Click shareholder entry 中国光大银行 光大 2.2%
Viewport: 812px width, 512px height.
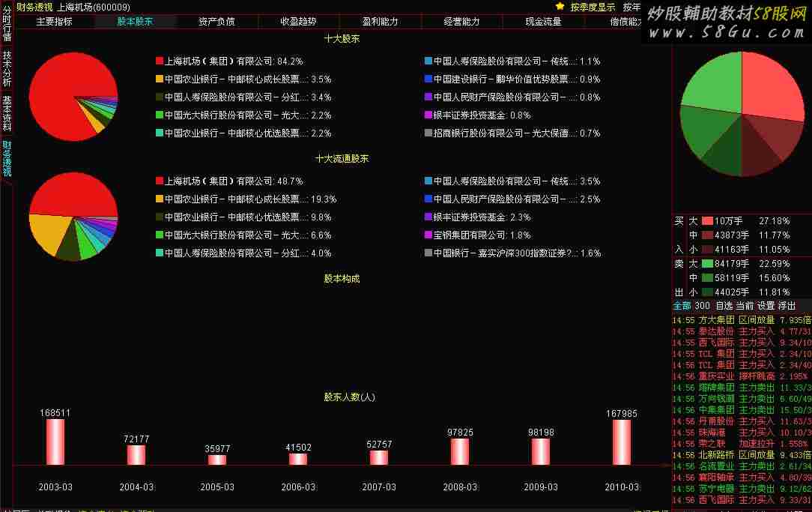tap(243, 115)
